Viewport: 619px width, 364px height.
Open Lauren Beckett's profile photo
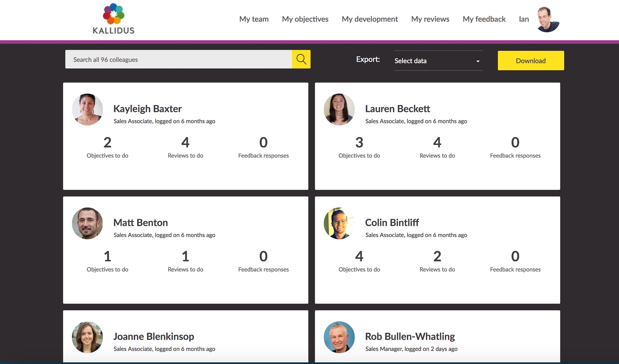pyautogui.click(x=339, y=109)
